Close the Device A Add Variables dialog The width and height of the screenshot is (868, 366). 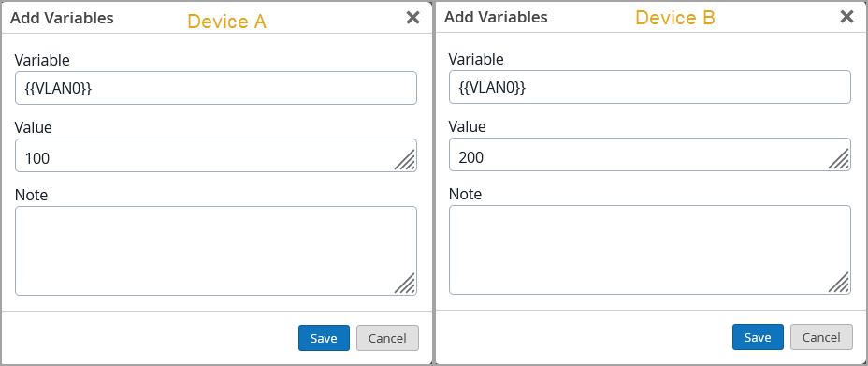(413, 18)
